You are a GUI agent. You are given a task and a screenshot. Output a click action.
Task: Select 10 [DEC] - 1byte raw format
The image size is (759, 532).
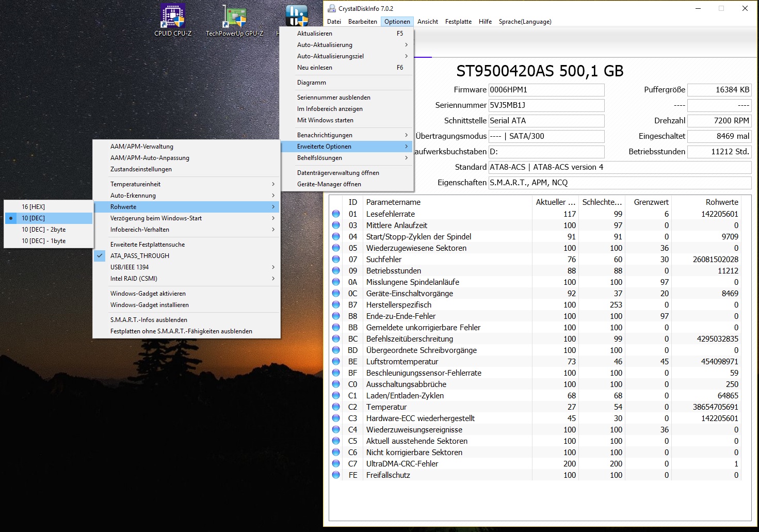(49, 241)
